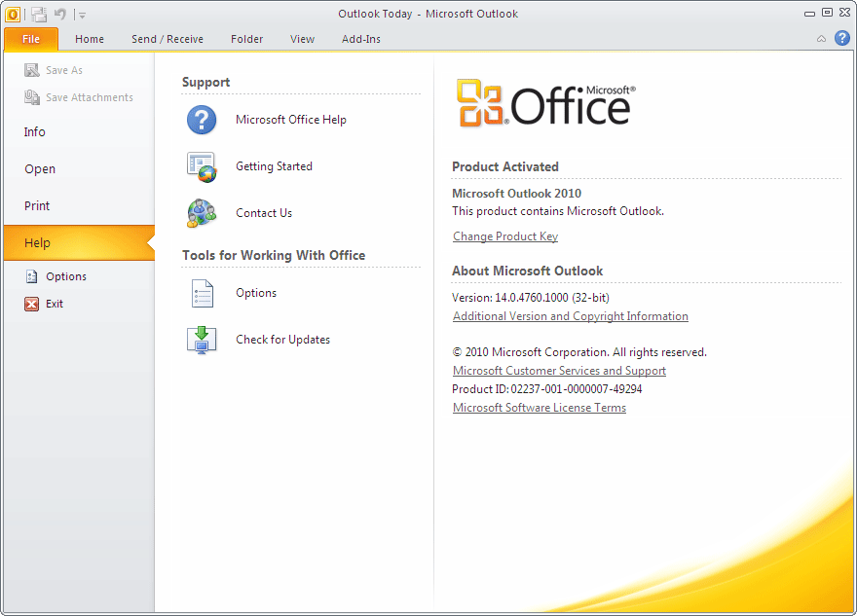Open the Change Product Key link
Viewport: 857px width, 616px height.
505,236
